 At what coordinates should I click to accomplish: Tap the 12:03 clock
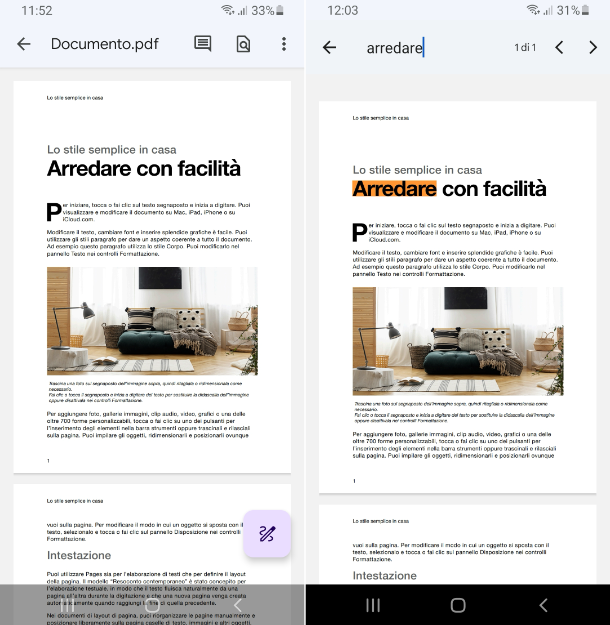342,10
